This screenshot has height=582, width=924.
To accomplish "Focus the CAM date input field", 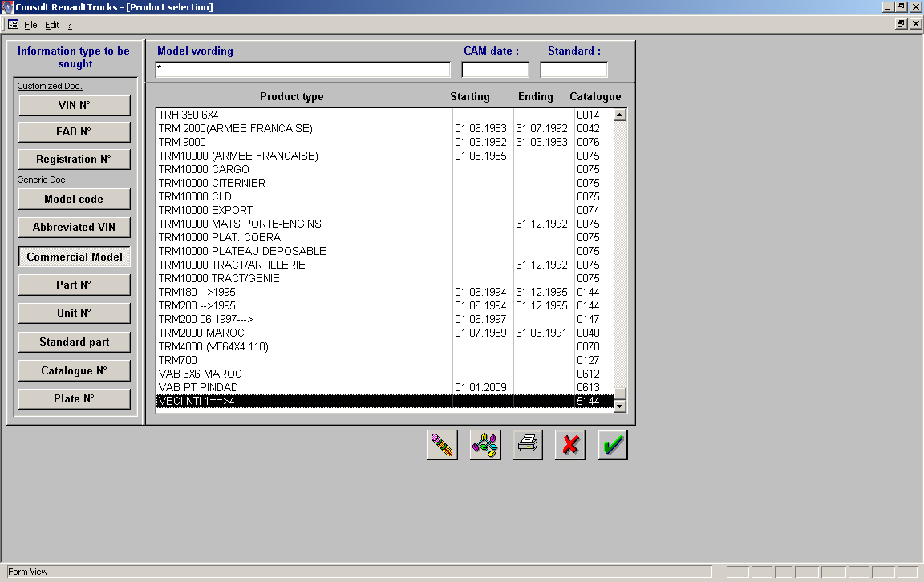I will 495,70.
